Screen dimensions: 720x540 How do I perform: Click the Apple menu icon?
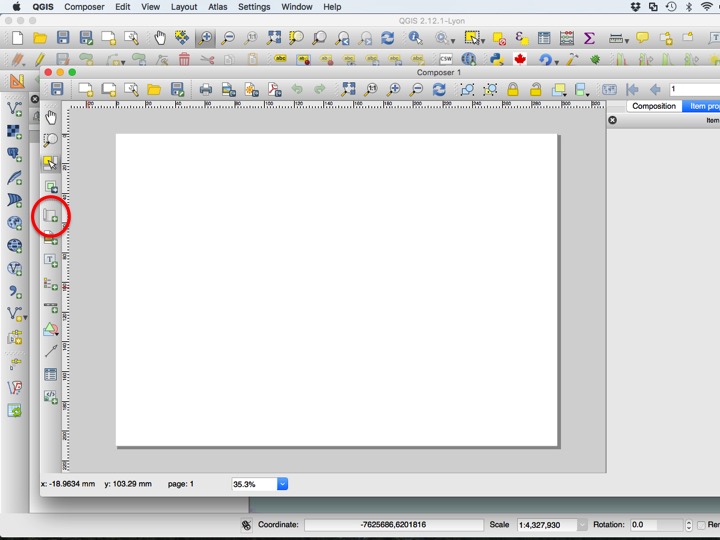[17, 6]
